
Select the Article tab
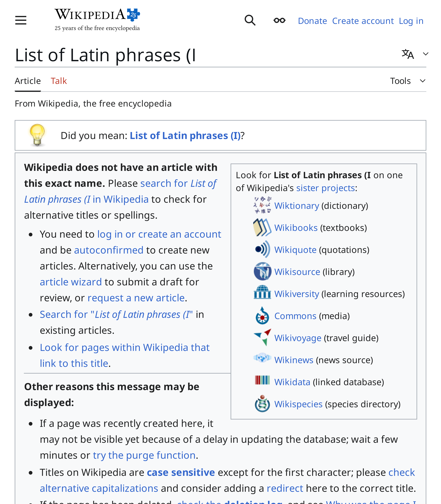pos(28,81)
